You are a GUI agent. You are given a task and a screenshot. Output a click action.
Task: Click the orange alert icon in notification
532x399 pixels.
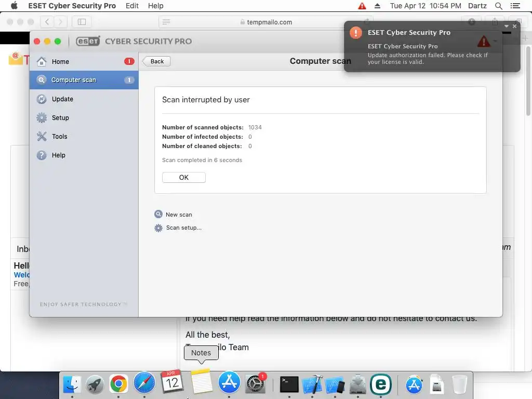pos(355,33)
